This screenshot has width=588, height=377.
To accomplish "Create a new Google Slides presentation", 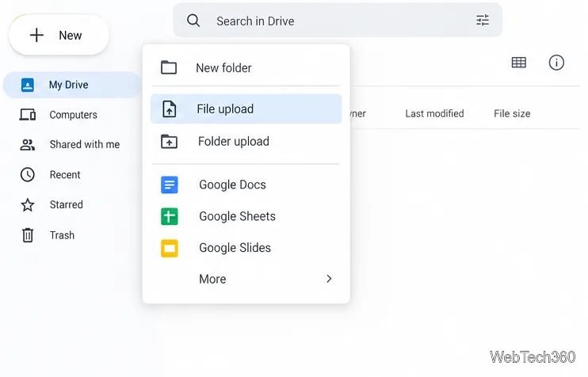I will pyautogui.click(x=246, y=248).
